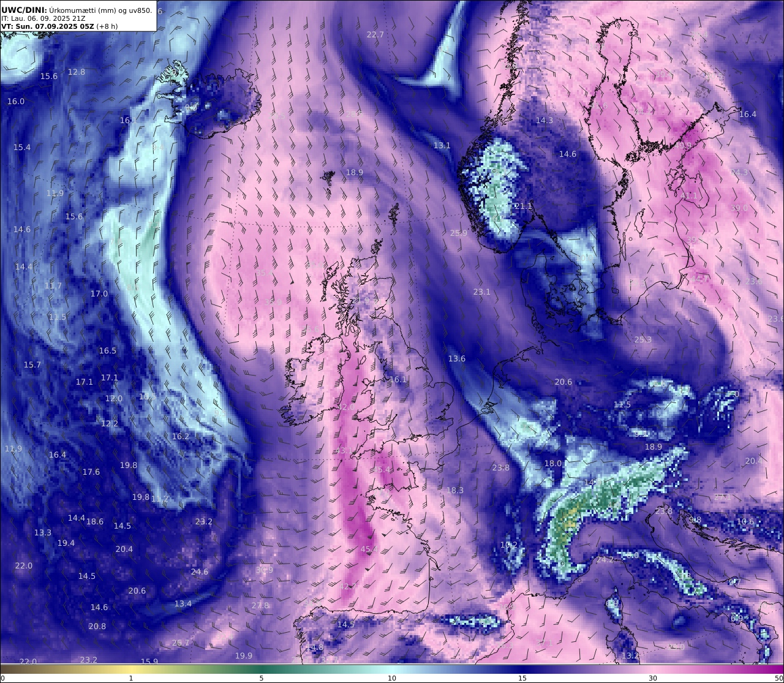
Task: Click the map value '27.8'
Action: click(x=260, y=606)
